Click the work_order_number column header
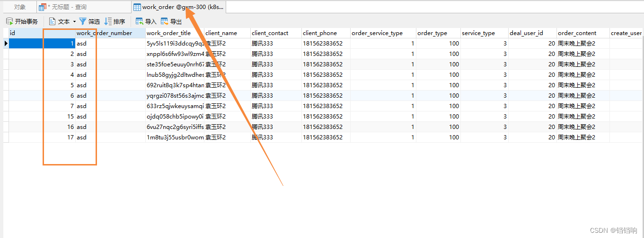644x238 pixels. 111,33
